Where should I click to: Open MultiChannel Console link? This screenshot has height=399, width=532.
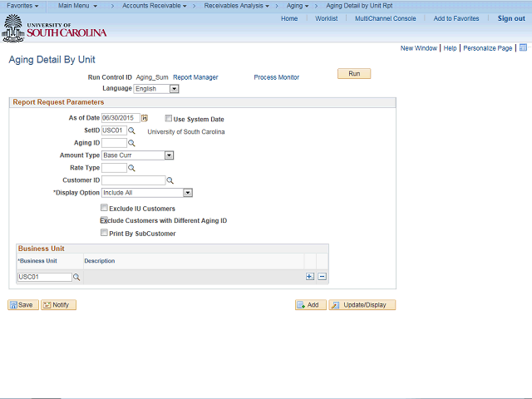pyautogui.click(x=386, y=18)
